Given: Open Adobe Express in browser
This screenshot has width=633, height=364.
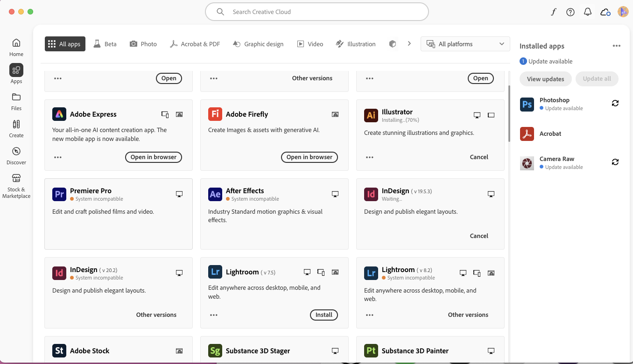Looking at the screenshot, I should pos(154,157).
